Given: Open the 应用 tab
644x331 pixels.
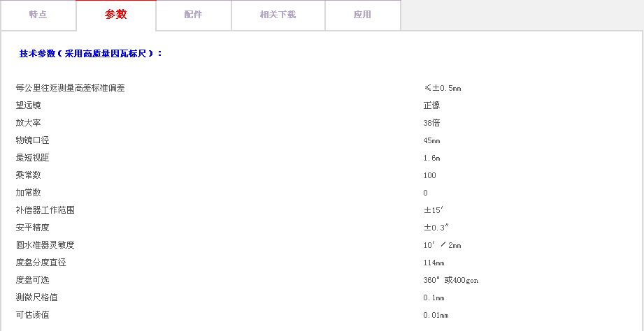Looking at the screenshot, I should coord(362,15).
